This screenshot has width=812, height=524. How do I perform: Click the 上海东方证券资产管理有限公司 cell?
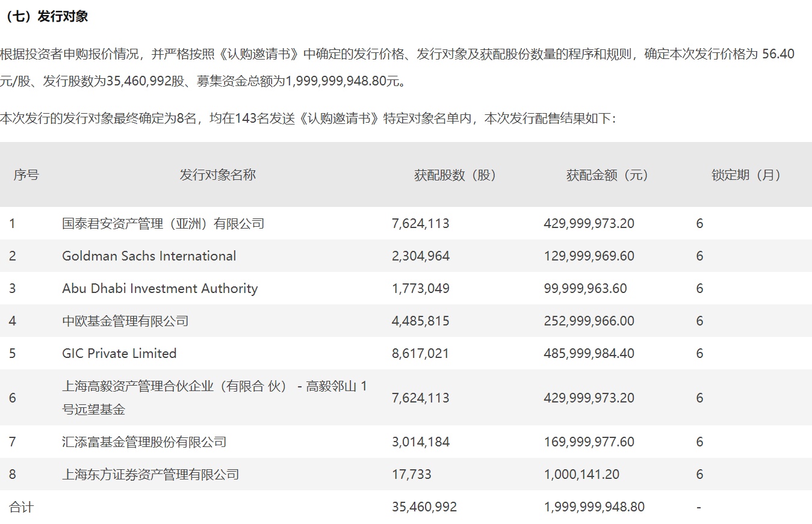click(x=150, y=475)
